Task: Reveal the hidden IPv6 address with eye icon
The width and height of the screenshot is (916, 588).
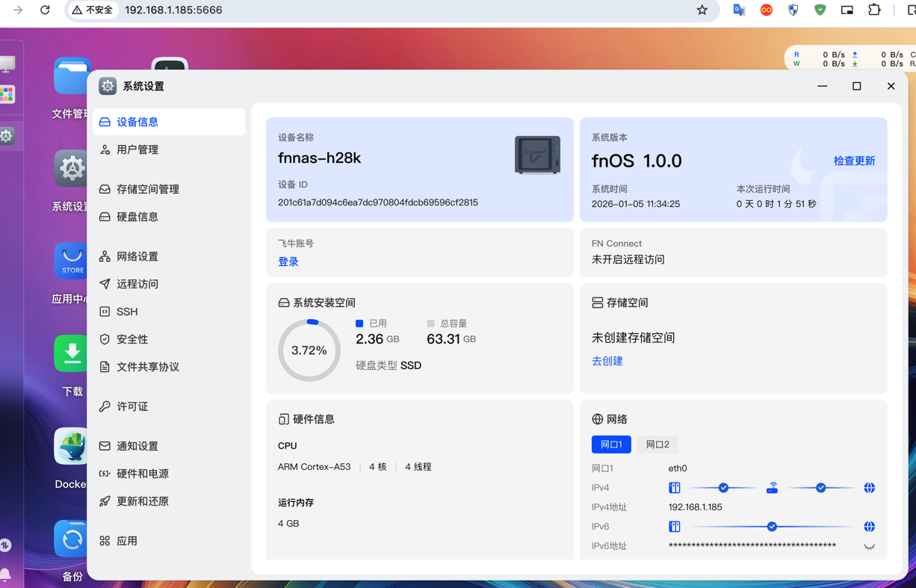Action: [x=869, y=546]
